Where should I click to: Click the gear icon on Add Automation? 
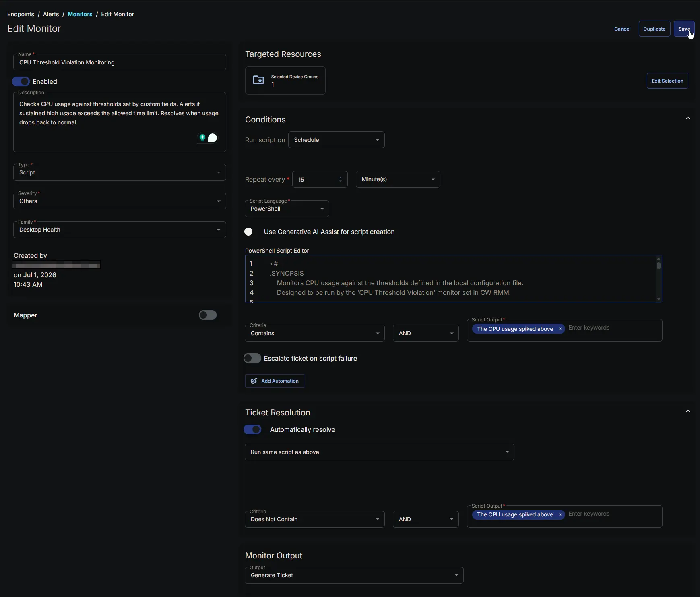tap(254, 381)
